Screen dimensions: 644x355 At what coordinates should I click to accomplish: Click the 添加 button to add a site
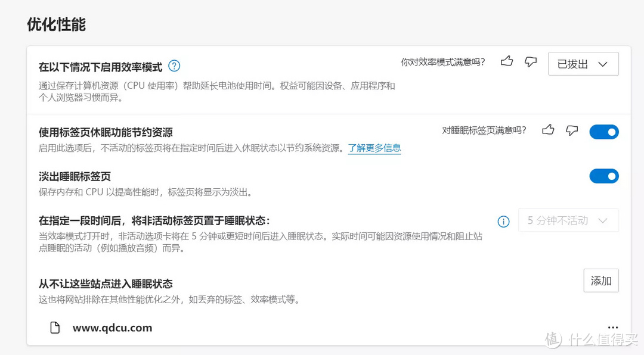(601, 281)
